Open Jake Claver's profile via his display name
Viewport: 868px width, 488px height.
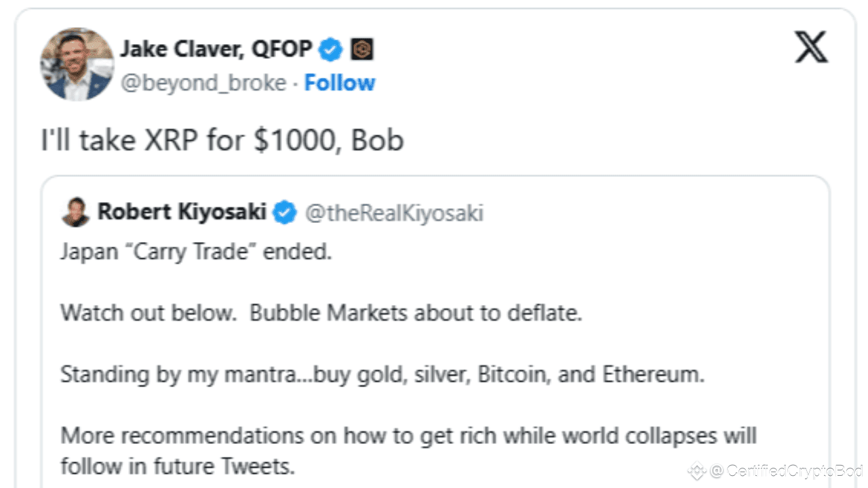[x=216, y=48]
